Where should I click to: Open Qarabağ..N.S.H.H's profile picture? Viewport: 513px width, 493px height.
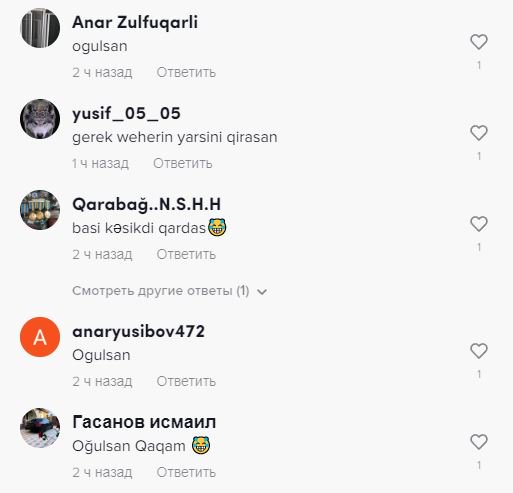(40, 210)
